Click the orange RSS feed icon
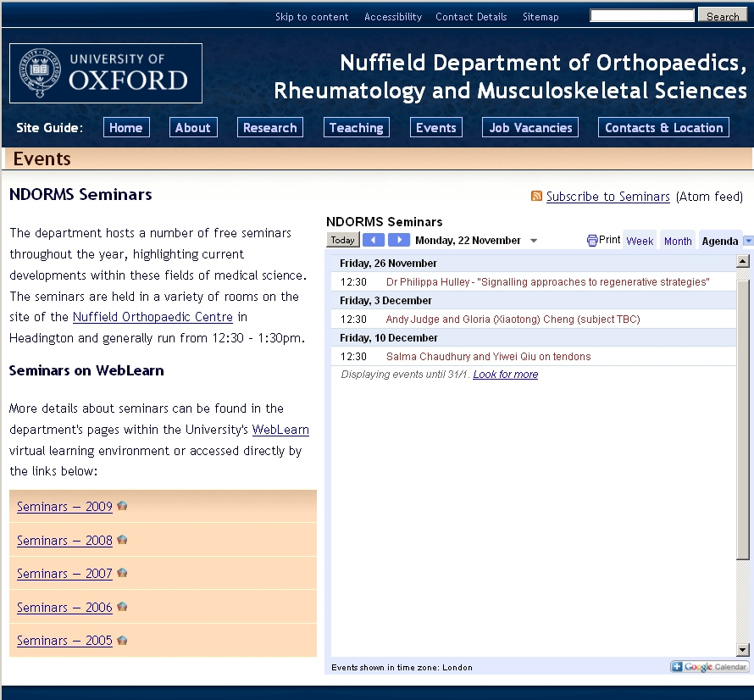Screen dimensions: 754x700 tap(536, 197)
